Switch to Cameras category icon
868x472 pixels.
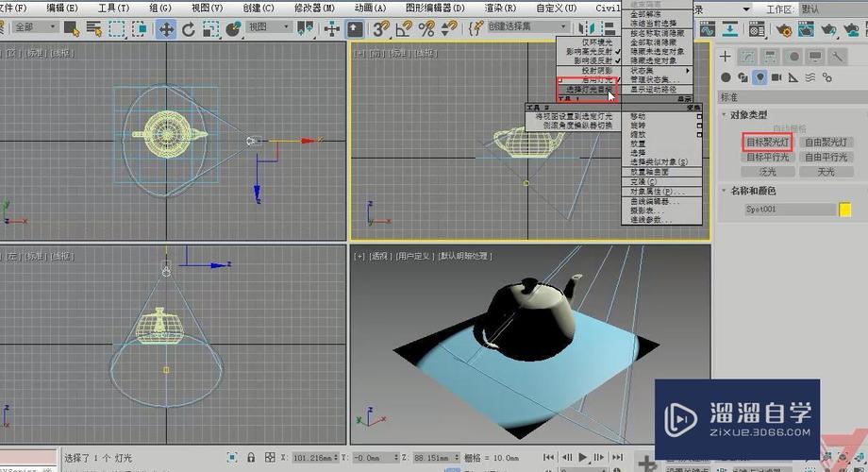point(776,77)
